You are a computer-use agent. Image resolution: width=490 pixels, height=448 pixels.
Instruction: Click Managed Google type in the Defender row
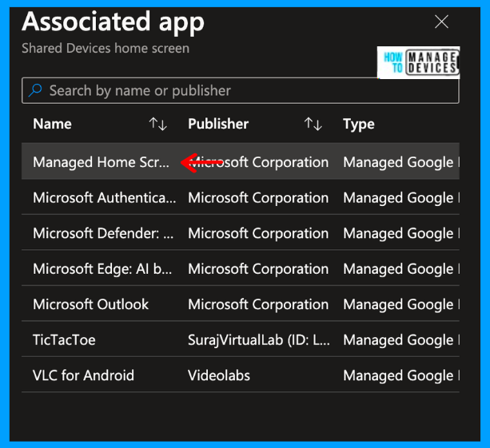pyautogui.click(x=401, y=233)
